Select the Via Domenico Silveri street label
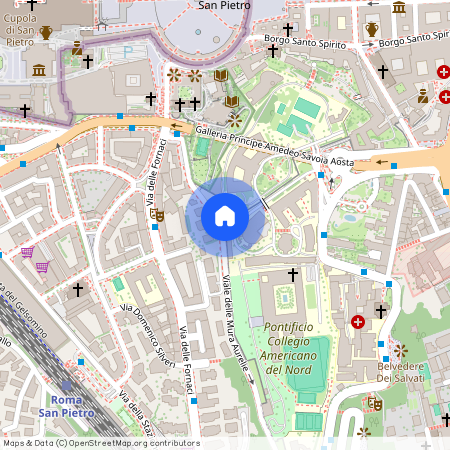Viewport: 450px width, 450px height. point(147,336)
